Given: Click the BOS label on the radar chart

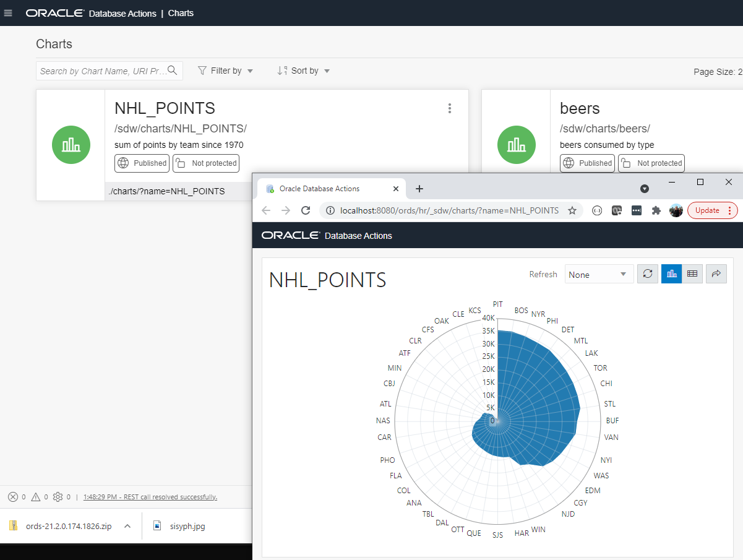Looking at the screenshot, I should pyautogui.click(x=522, y=310).
